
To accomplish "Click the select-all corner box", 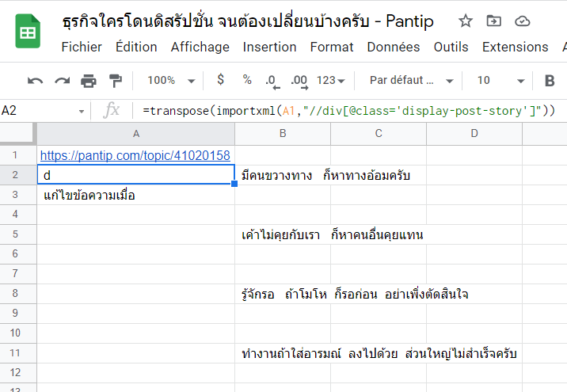I will 18,134.
